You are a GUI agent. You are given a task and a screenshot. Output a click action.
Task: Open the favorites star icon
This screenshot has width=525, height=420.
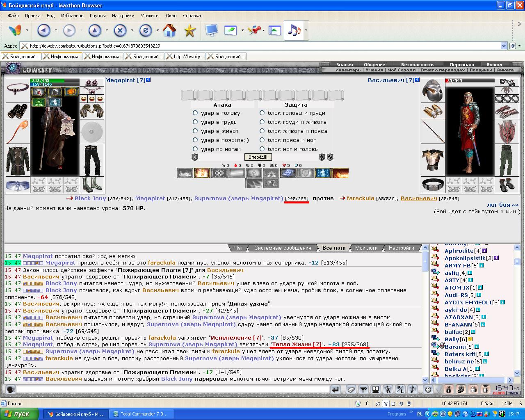pyautogui.click(x=189, y=30)
